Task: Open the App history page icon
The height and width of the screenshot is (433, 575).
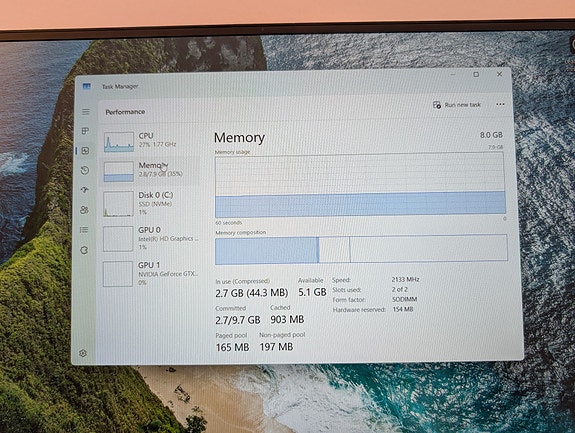Action: (85, 170)
